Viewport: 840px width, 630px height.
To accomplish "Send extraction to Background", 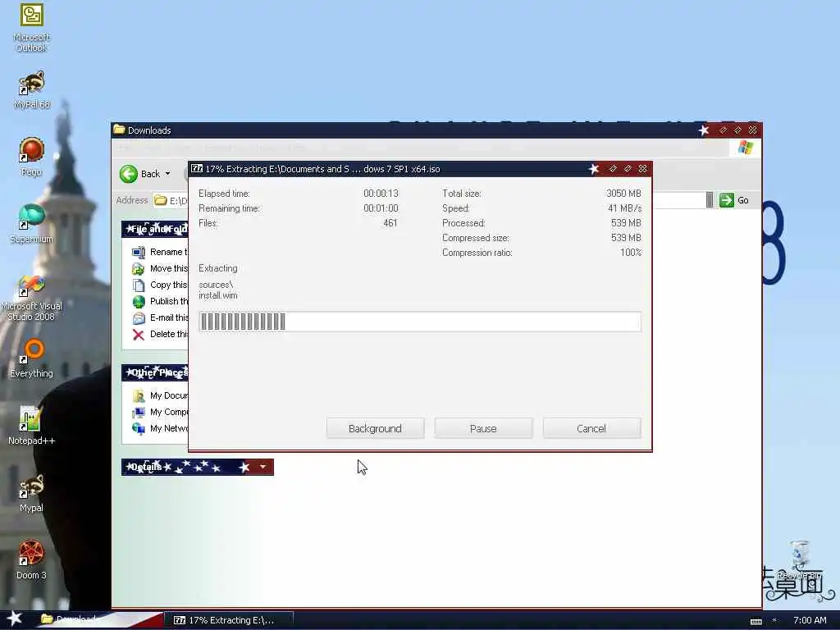I will 375,428.
